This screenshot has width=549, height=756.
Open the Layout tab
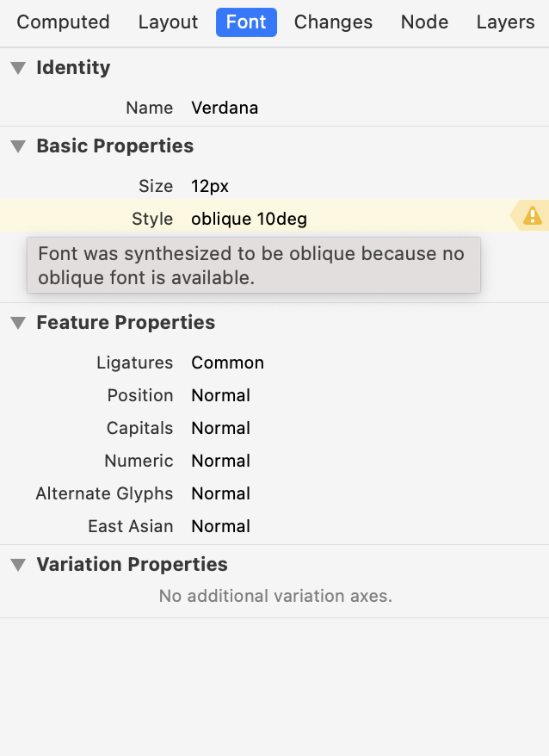[168, 22]
